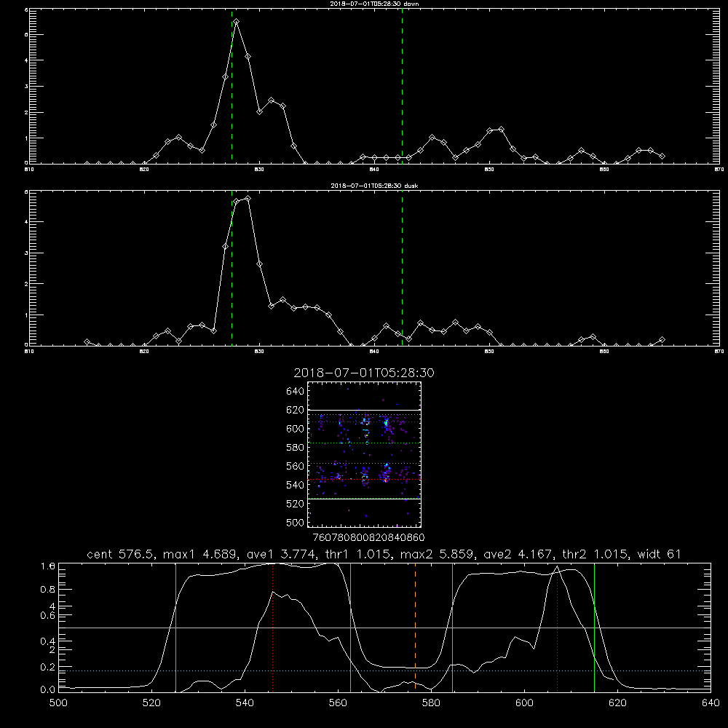Click the "2018-07-01T05:28:30 dusk" plot title
Image resolution: width=728 pixels, height=728 pixels.
pos(374,186)
